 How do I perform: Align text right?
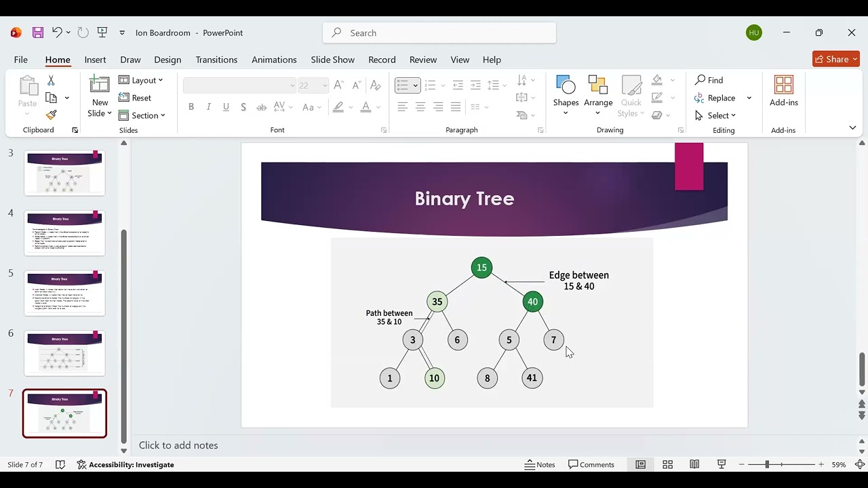[x=438, y=107]
